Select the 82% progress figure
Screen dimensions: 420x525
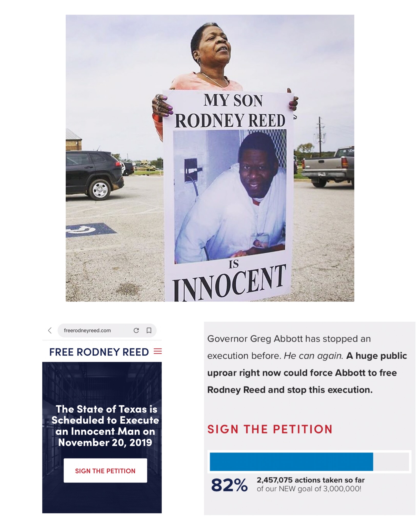point(229,485)
